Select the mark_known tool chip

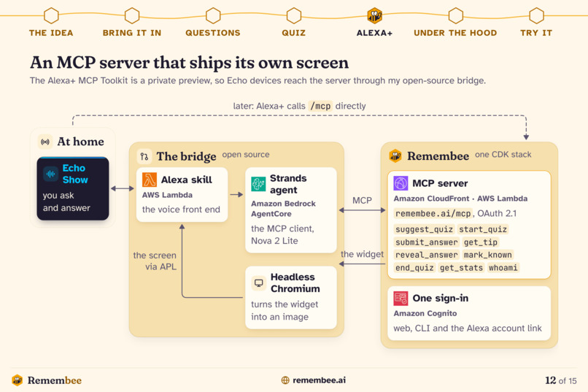click(488, 255)
